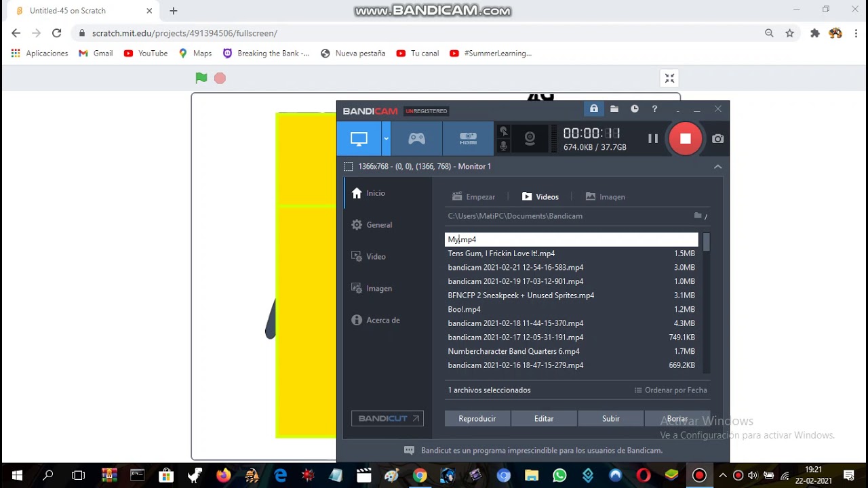Image resolution: width=868 pixels, height=488 pixels.
Task: Exit Scratch fullscreen mode
Action: click(669, 79)
